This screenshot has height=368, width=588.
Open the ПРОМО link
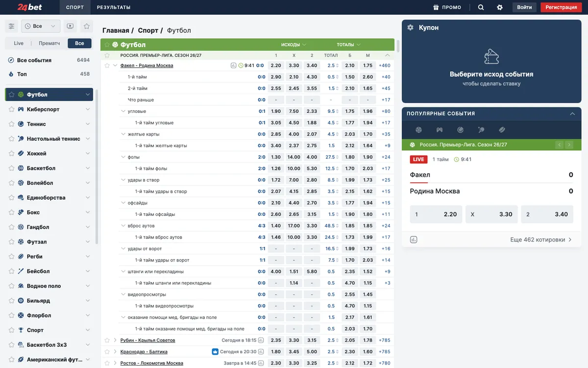(447, 7)
